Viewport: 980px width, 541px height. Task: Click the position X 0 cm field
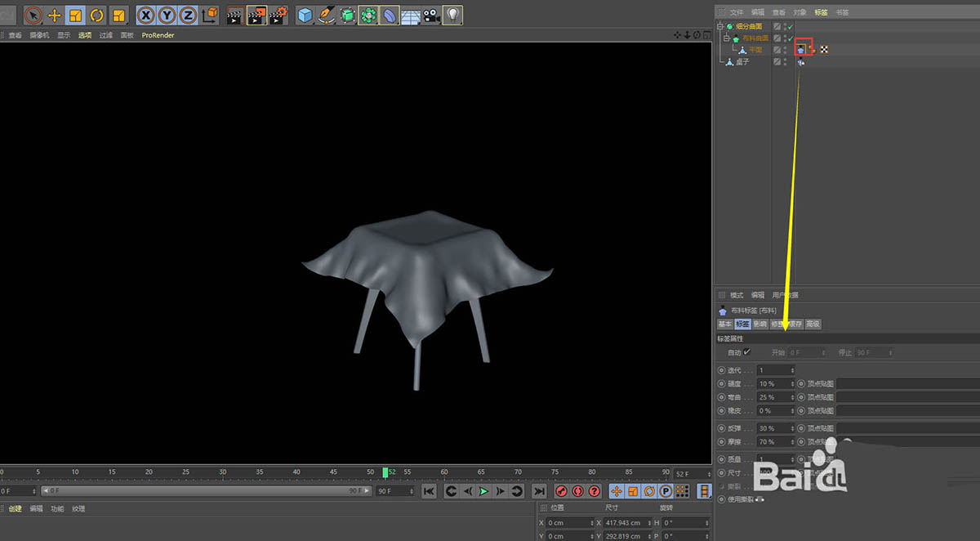click(570, 523)
